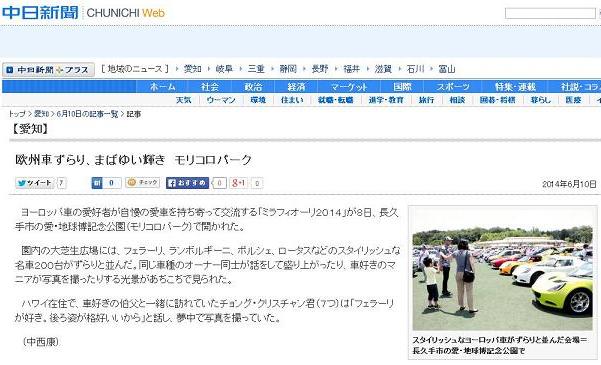
Task: Open the 長野 regional news link
Action: pyautogui.click(x=320, y=69)
